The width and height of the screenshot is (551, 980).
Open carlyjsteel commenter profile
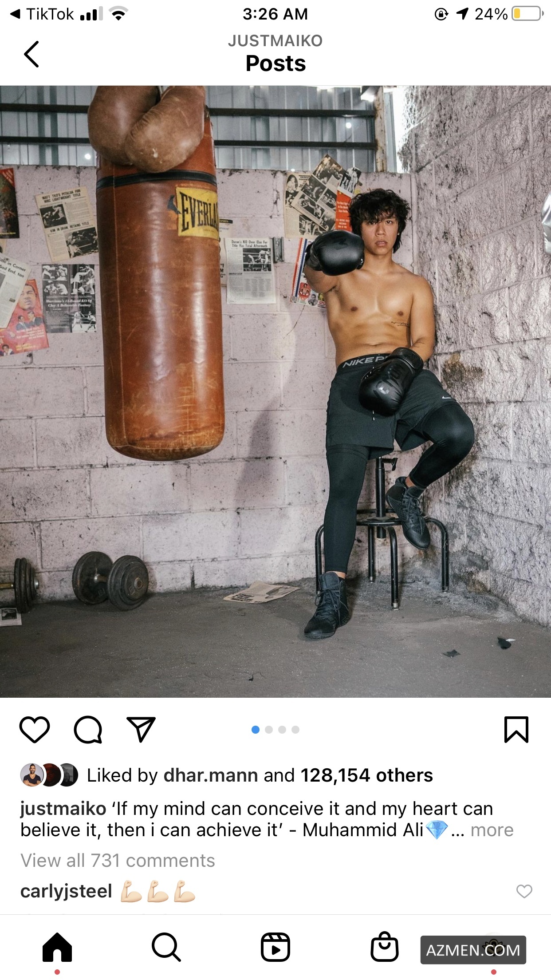coord(66,891)
